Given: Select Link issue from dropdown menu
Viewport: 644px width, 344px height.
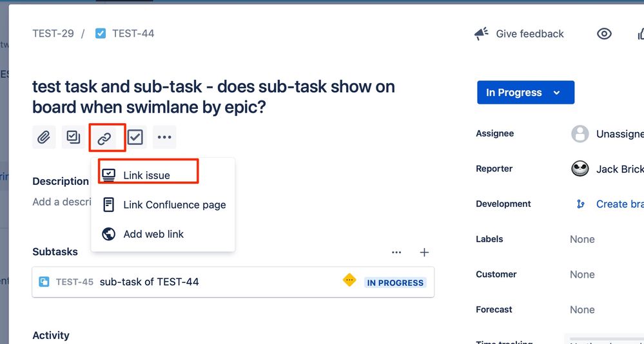Looking at the screenshot, I should coord(163,175).
